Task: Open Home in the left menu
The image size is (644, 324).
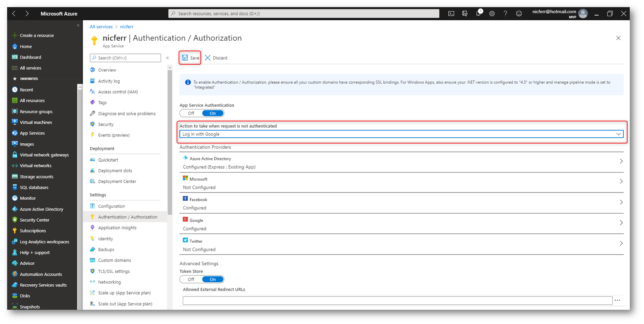Action: pyautogui.click(x=26, y=46)
